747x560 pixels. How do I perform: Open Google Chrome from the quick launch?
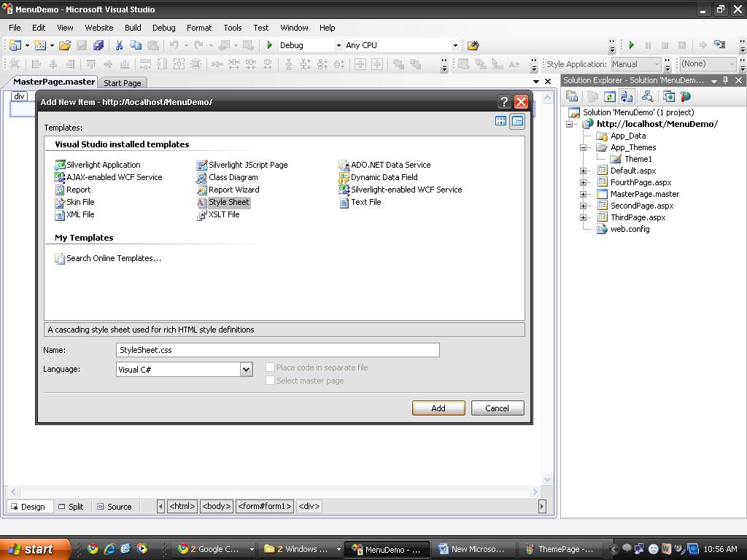[93, 548]
